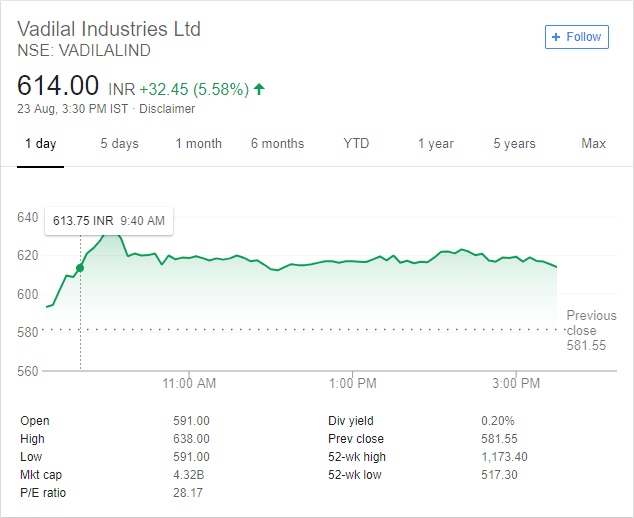Click the Mkt cap value 4.32B

coord(188,475)
